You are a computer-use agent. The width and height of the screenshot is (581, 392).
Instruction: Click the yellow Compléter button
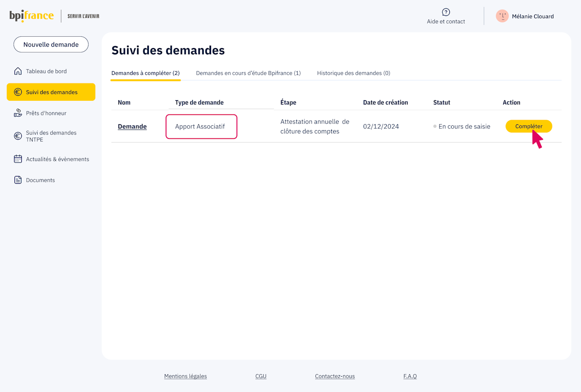pyautogui.click(x=529, y=127)
